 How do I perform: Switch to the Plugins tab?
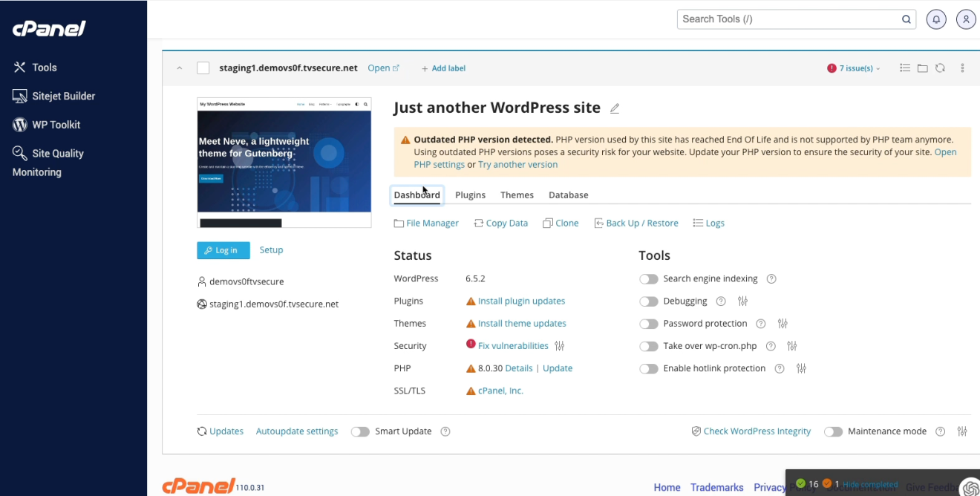point(470,195)
